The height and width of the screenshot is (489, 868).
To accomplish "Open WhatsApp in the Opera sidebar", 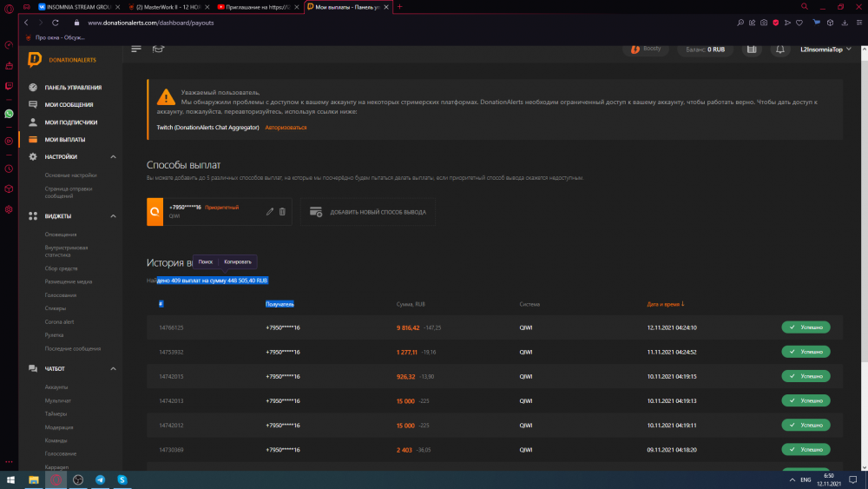I will (x=9, y=113).
